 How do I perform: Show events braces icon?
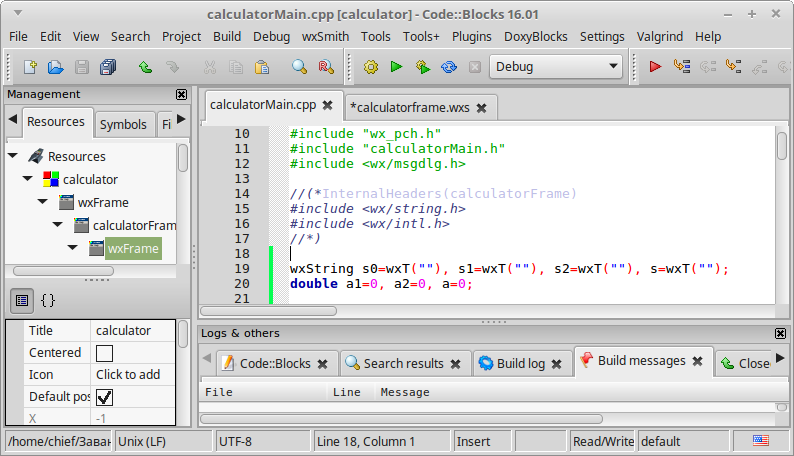(48, 301)
